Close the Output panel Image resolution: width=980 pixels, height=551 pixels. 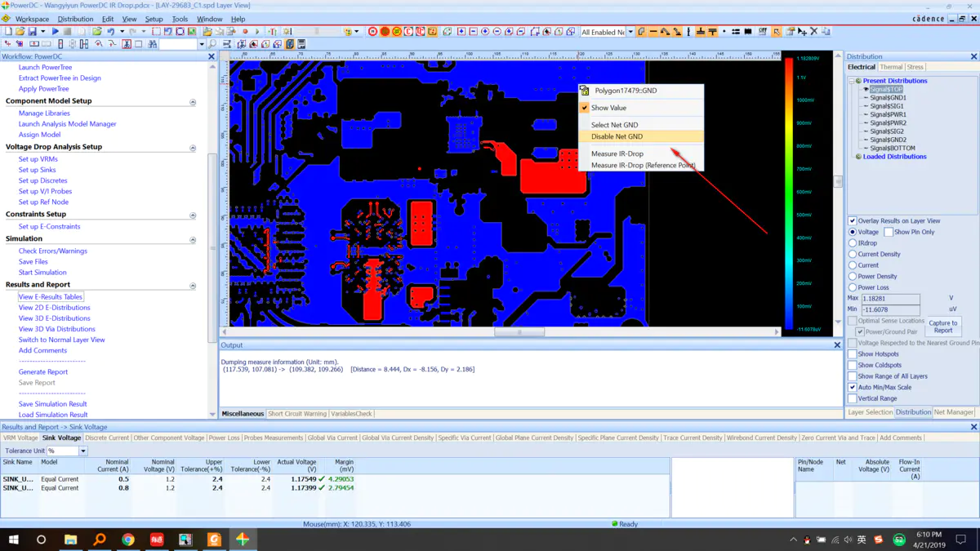pos(837,345)
